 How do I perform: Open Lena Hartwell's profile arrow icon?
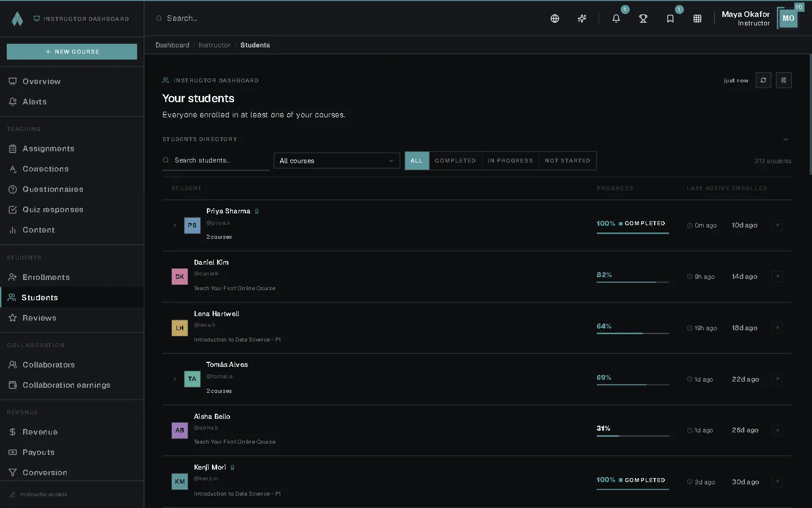[x=777, y=328]
